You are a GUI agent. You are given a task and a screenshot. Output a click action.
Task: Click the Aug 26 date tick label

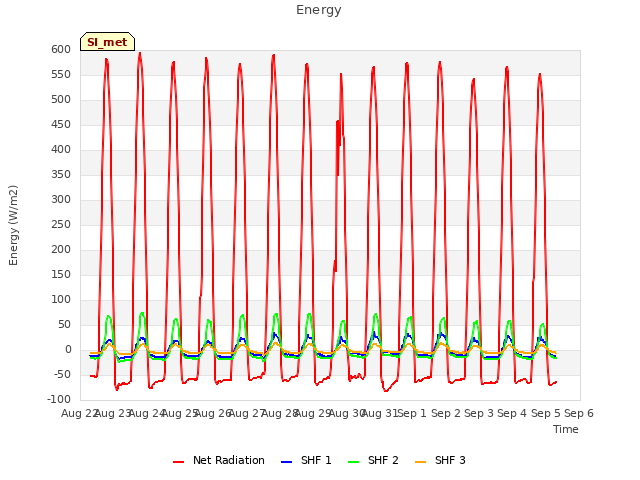[x=211, y=413]
